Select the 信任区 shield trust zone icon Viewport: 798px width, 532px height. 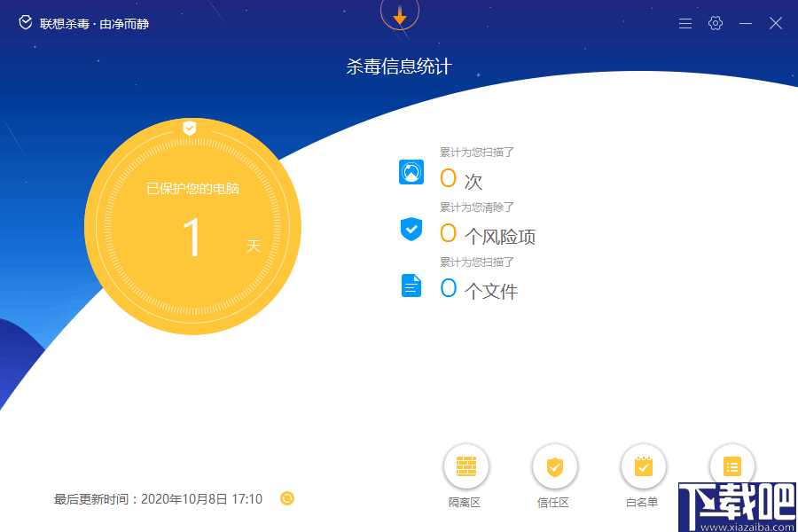click(x=555, y=465)
